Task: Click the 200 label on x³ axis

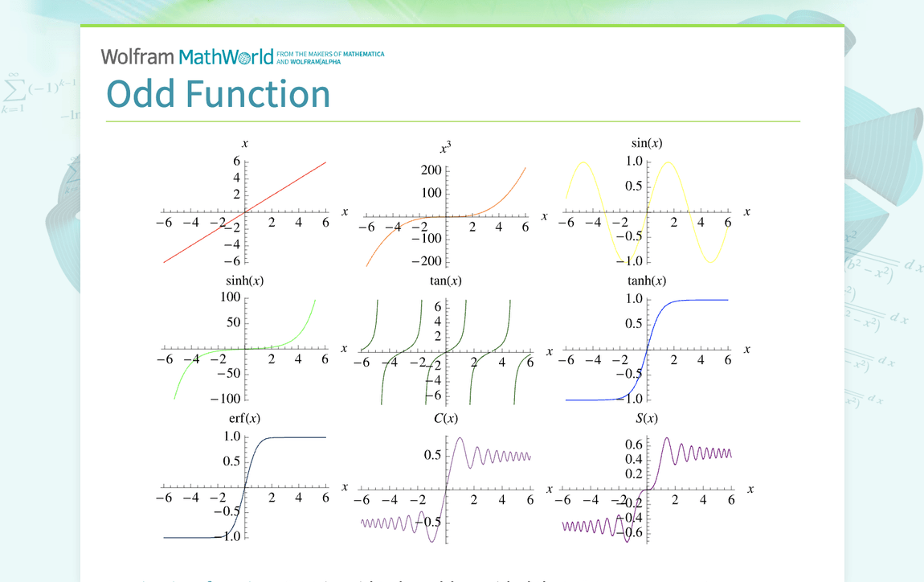Action: pos(431,170)
